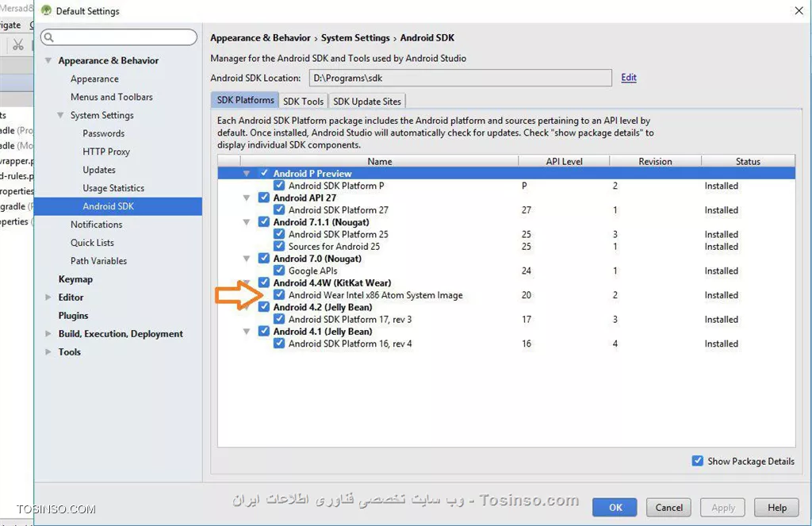Click the Help button
Image resolution: width=812 pixels, height=526 pixels.
[777, 507]
